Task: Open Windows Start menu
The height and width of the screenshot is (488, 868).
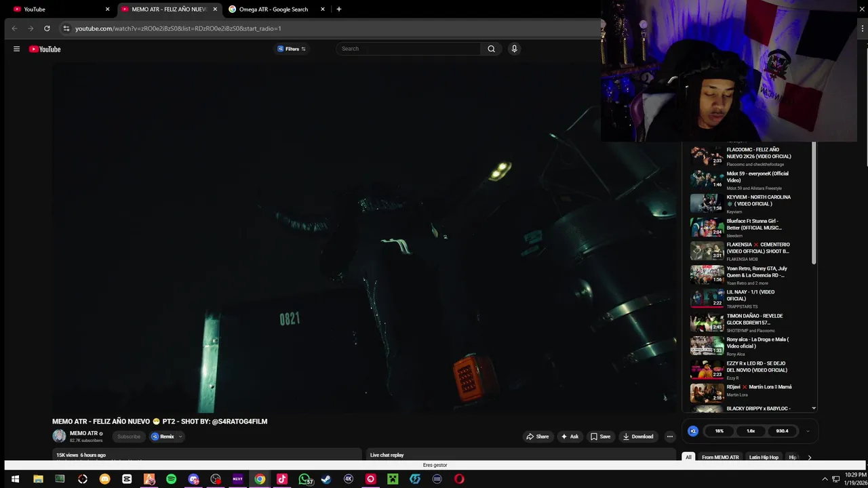Action: (x=15, y=479)
